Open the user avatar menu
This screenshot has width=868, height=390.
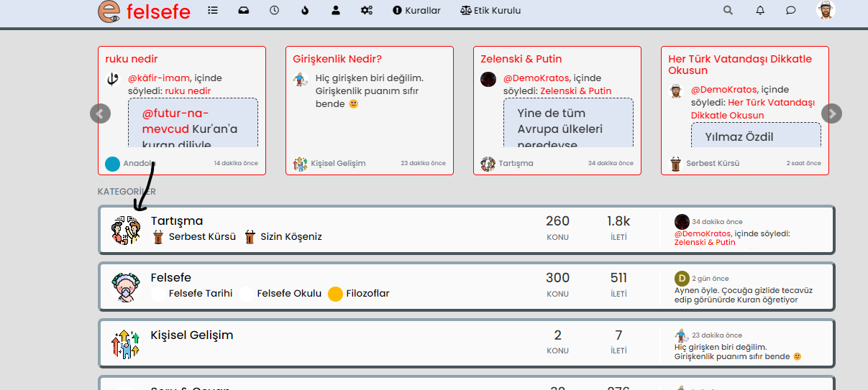[826, 11]
